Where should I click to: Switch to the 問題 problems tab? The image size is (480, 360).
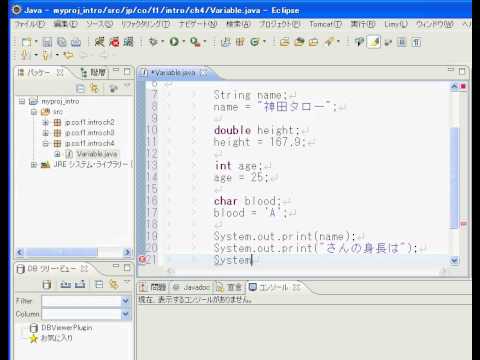pos(153,287)
